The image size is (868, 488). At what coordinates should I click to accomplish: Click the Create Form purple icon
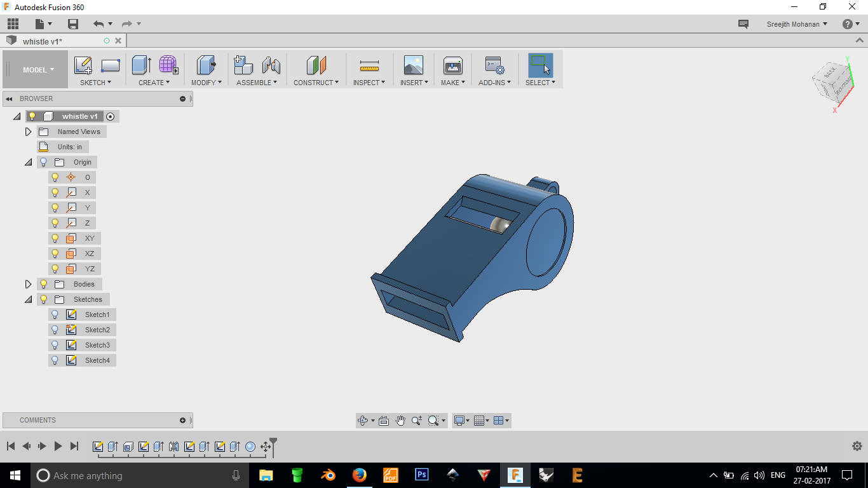168,65
